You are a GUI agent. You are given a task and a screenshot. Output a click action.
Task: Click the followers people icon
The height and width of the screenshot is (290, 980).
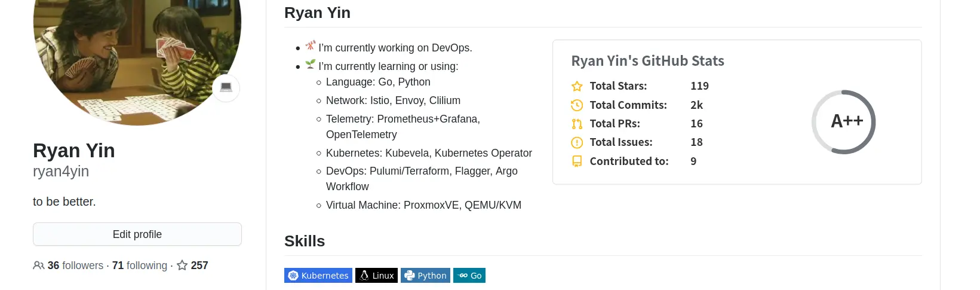pos(38,265)
